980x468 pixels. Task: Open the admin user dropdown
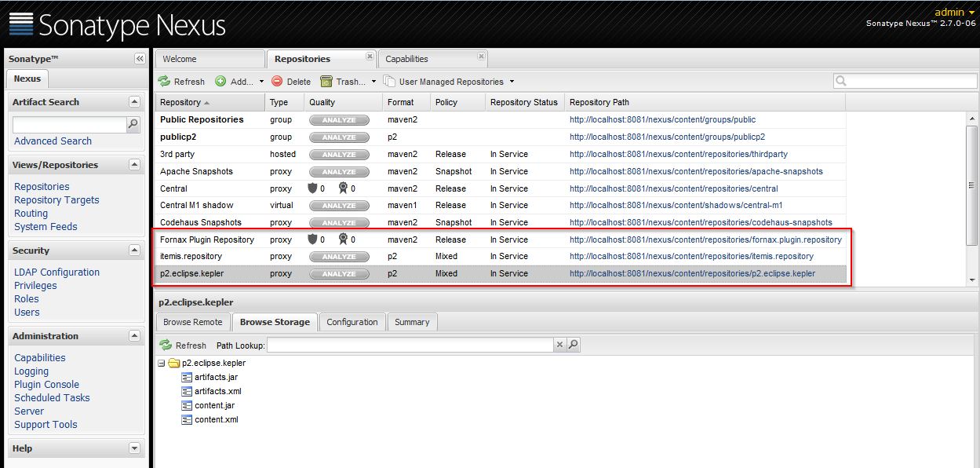tap(954, 13)
